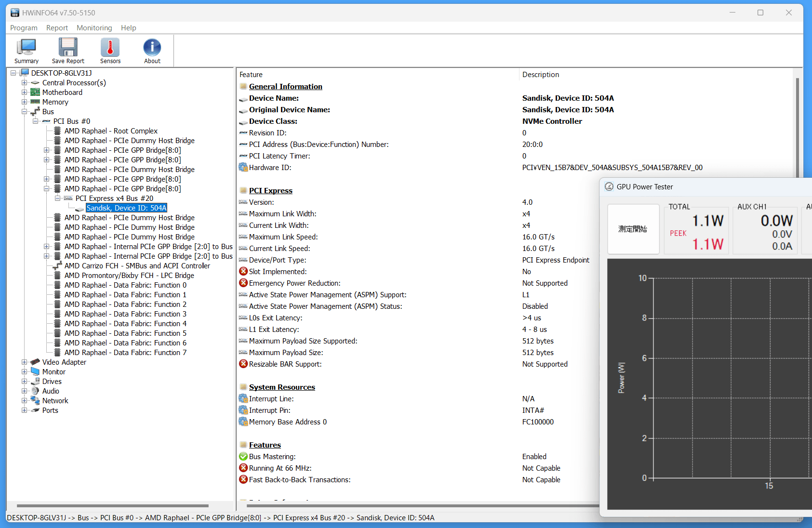The width and height of the screenshot is (812, 528).
Task: Click the Motherboard tree icon
Action: [35, 92]
